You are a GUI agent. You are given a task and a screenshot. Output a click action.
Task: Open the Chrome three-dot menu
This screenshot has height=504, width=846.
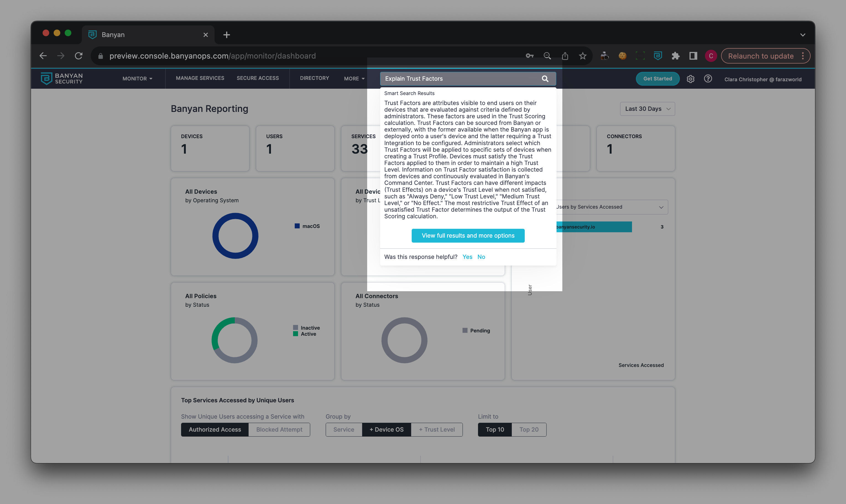click(803, 56)
